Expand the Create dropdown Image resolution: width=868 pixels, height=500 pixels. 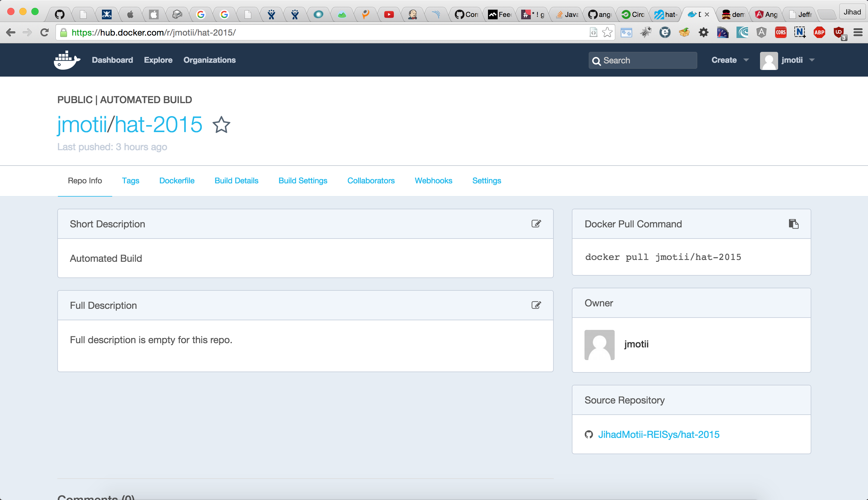coord(730,60)
